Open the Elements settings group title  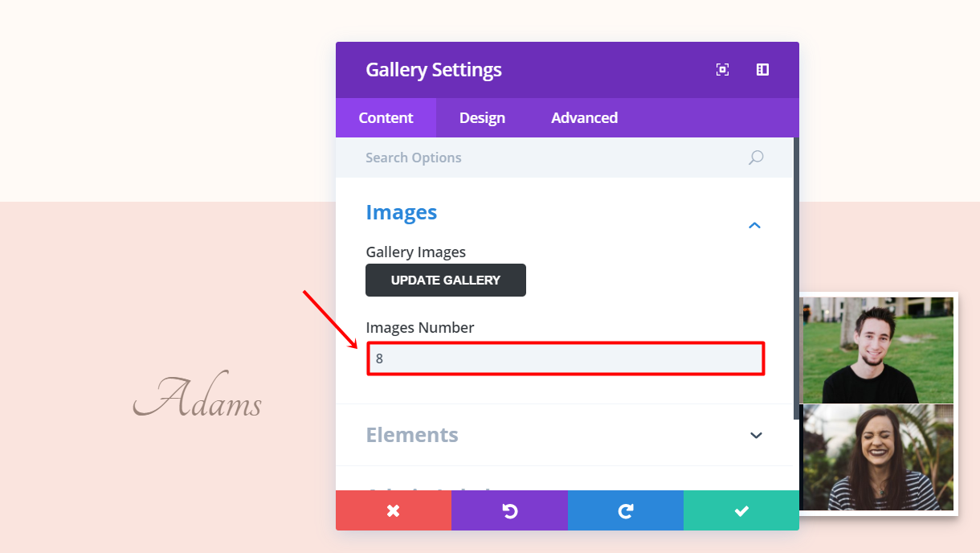(x=412, y=435)
